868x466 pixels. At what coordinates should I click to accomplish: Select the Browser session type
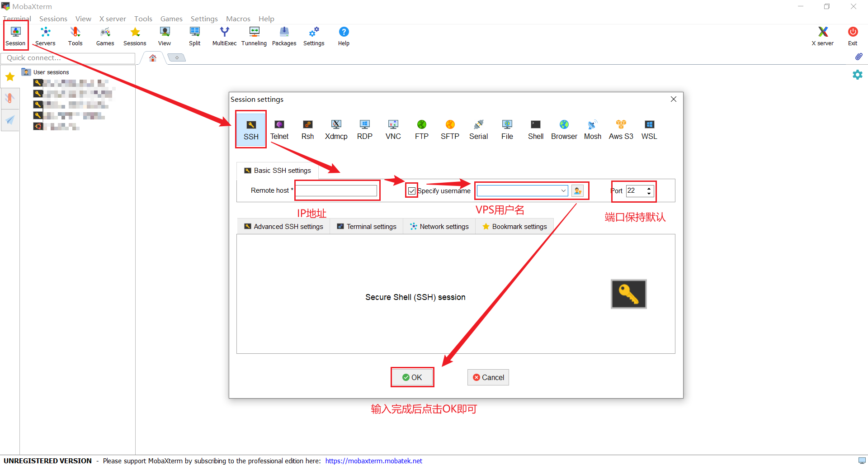(x=564, y=129)
